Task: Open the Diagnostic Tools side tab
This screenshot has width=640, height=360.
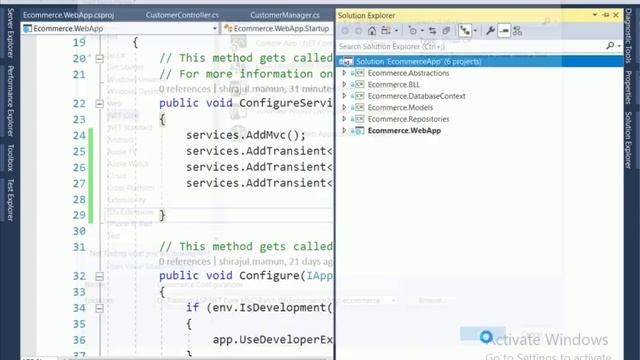Action: [x=629, y=36]
